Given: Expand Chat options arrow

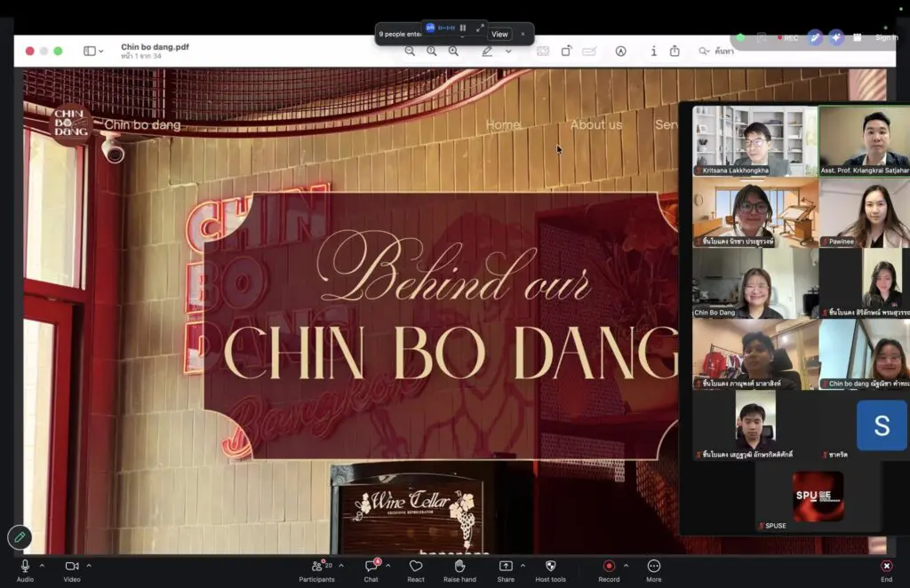Looking at the screenshot, I should [387, 566].
